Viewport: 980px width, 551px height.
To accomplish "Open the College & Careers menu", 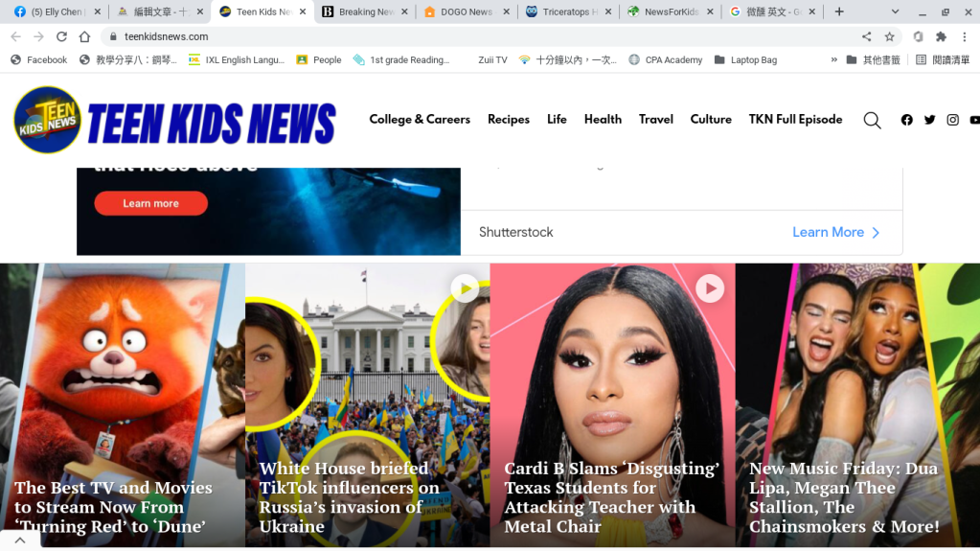I will (420, 120).
